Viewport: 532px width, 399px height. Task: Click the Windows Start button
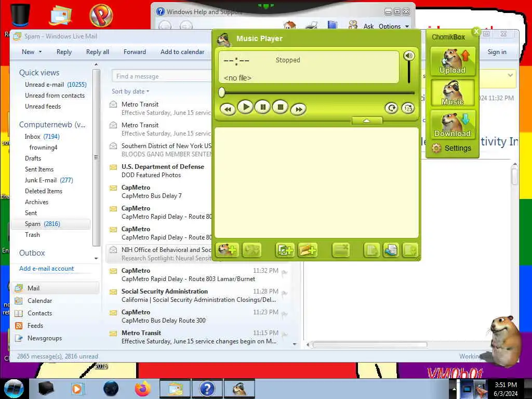click(14, 389)
